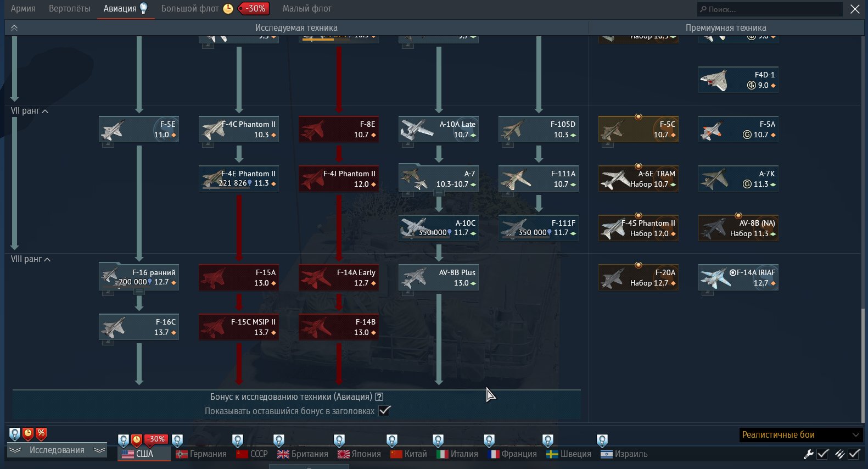Choose the F4D-1 premium jet
868x469 pixels.
pyautogui.click(x=738, y=80)
